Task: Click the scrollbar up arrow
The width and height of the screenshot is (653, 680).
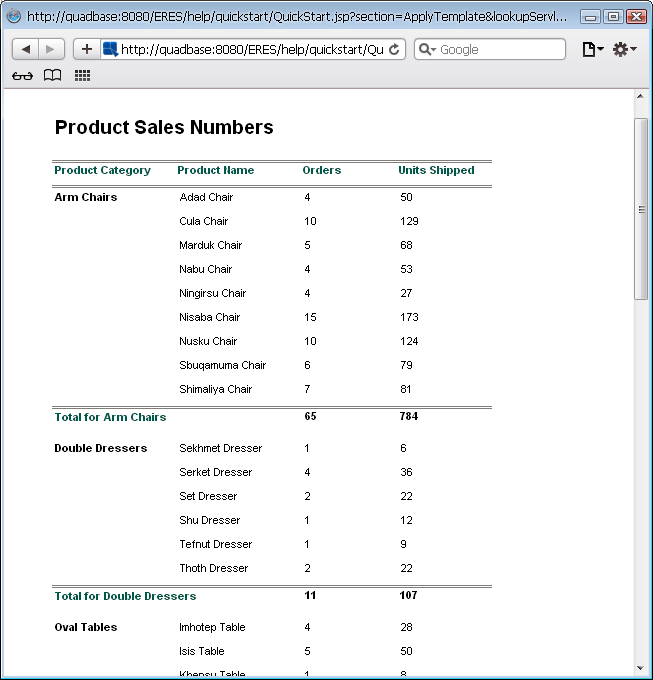Action: (x=640, y=96)
